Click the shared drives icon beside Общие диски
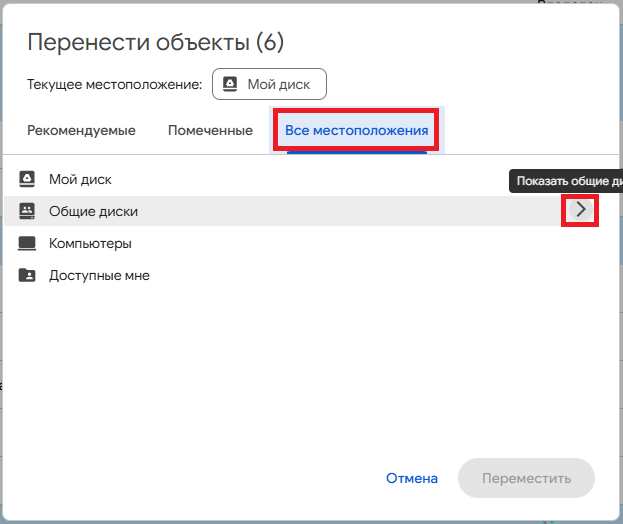 pyautogui.click(x=27, y=211)
